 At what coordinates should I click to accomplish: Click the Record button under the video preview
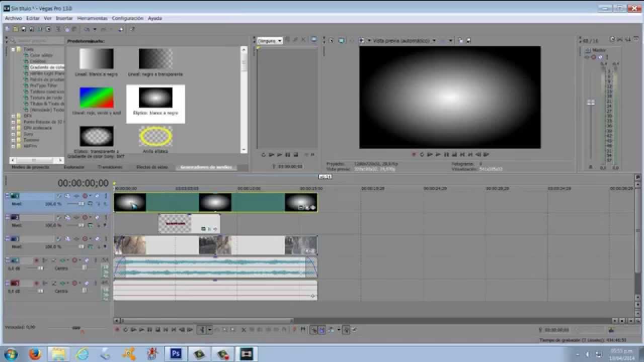point(414,154)
